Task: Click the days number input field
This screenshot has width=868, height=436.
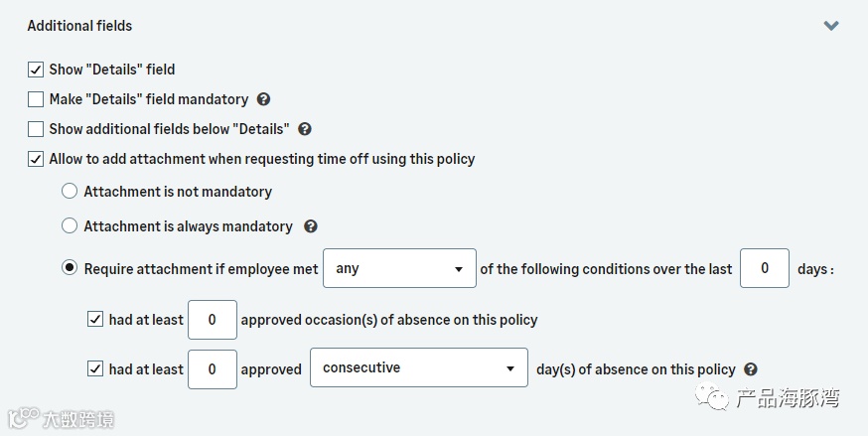Action: coord(765,269)
